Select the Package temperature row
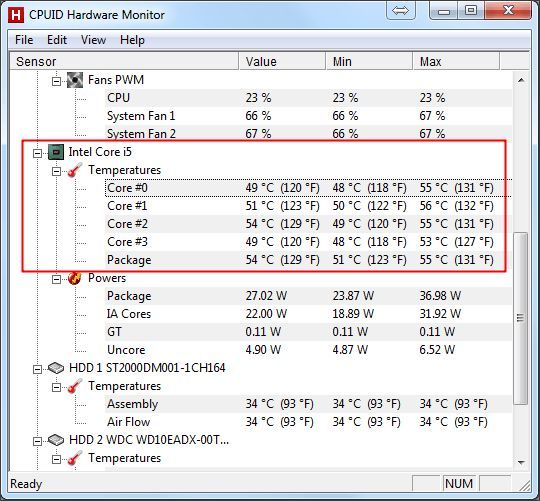The image size is (540, 501). [309, 260]
